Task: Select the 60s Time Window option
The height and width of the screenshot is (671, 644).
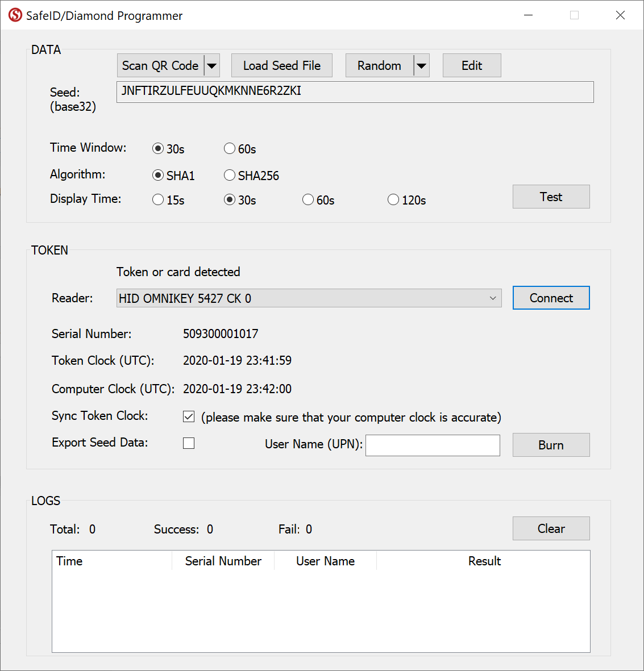Action: click(230, 149)
